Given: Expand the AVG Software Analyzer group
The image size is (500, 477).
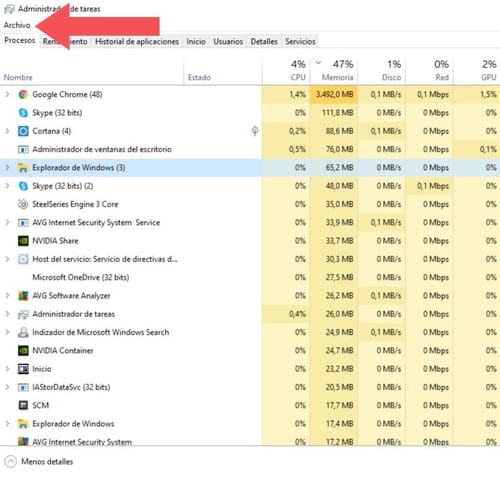Looking at the screenshot, I should 7,296.
